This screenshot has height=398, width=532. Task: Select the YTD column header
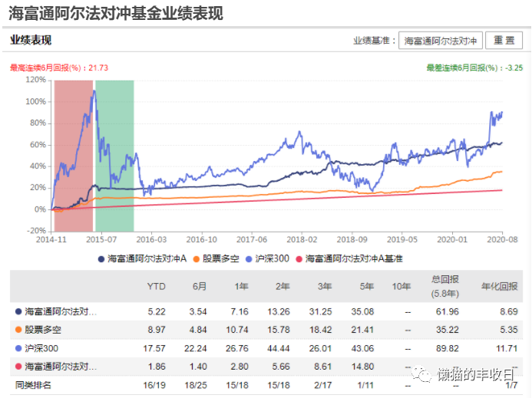156,287
